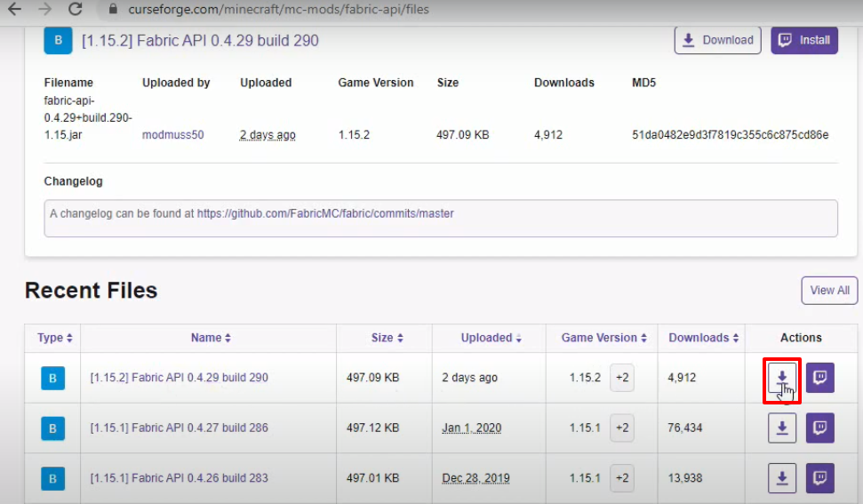Click the View All recent files button
Screen dimensions: 863x504
tap(829, 290)
